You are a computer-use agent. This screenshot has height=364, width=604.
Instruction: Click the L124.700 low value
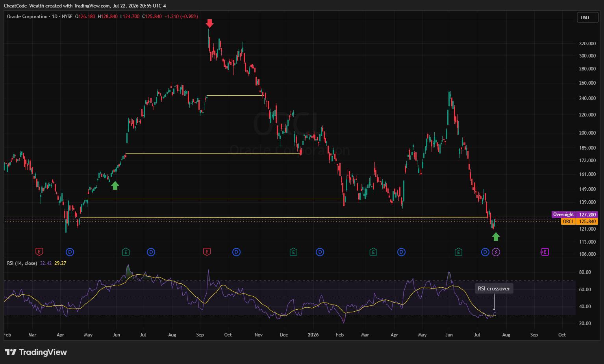[x=130, y=17]
